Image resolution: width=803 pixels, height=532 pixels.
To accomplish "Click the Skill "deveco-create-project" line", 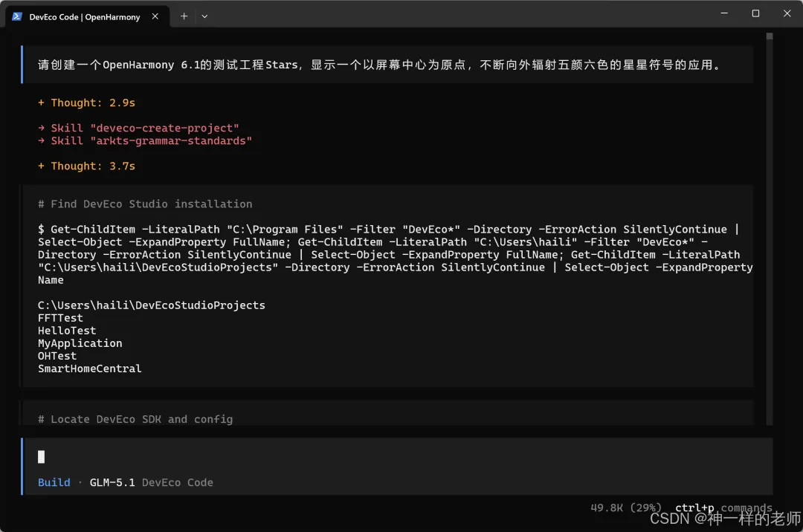I will click(x=138, y=128).
